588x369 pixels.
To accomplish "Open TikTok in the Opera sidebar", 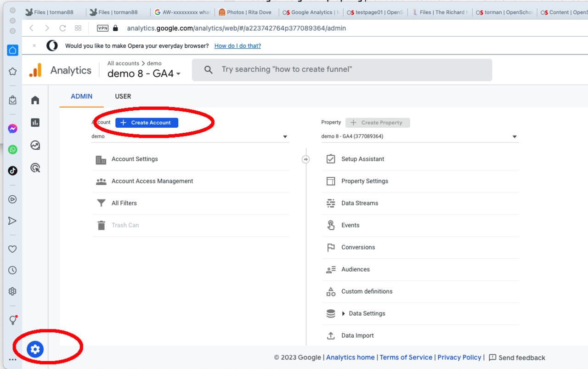I will pos(12,170).
